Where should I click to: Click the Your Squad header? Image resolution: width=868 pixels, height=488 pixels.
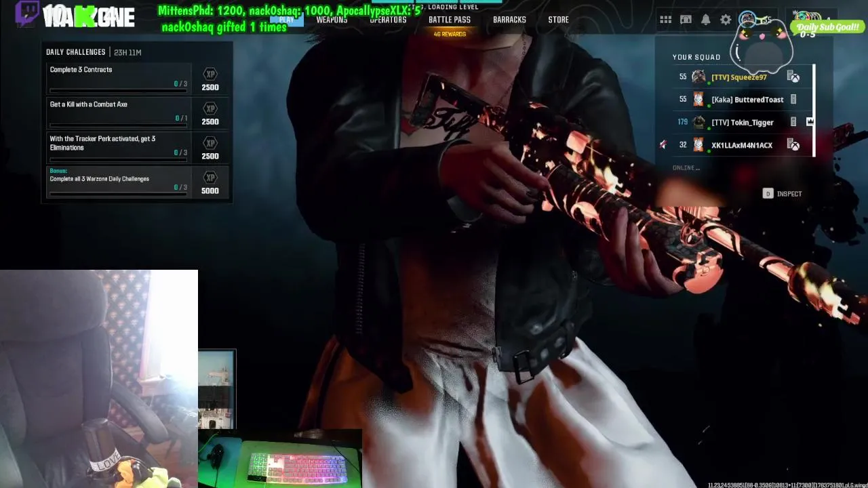pyautogui.click(x=696, y=57)
